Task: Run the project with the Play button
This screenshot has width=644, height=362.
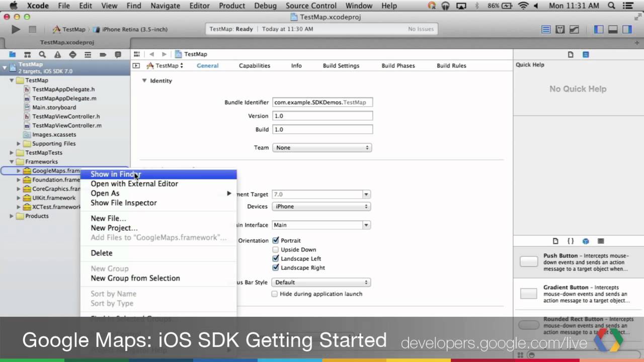Action: (x=16, y=29)
